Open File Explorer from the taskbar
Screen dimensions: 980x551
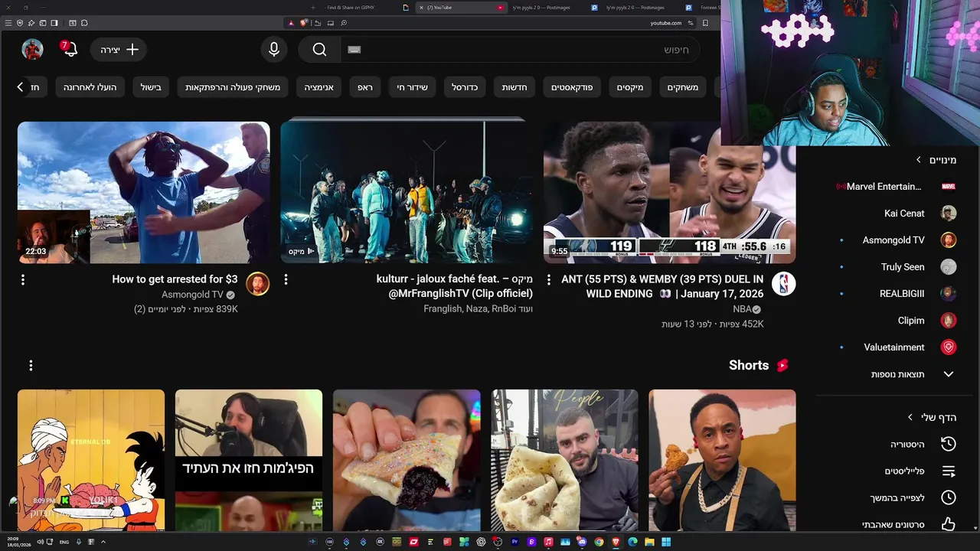tap(649, 542)
